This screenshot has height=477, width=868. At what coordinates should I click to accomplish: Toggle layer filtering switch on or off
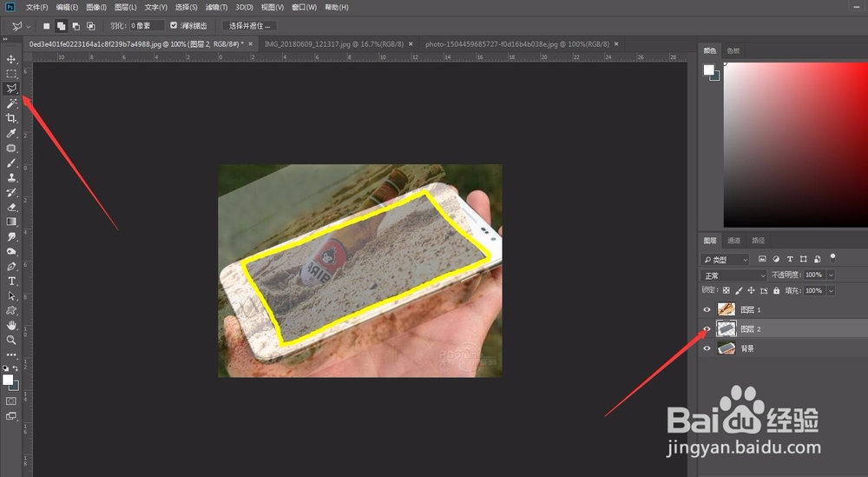[x=832, y=257]
